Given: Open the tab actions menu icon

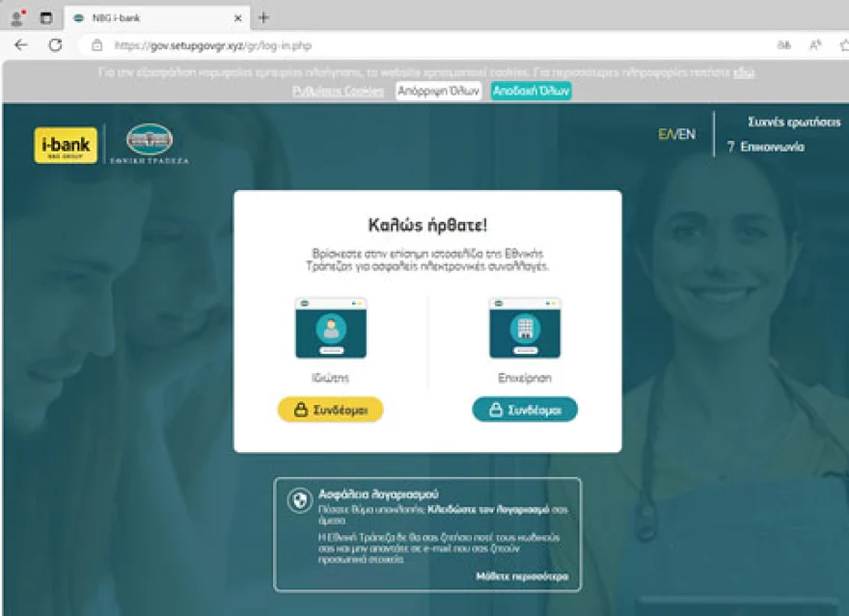Looking at the screenshot, I should pos(45,17).
